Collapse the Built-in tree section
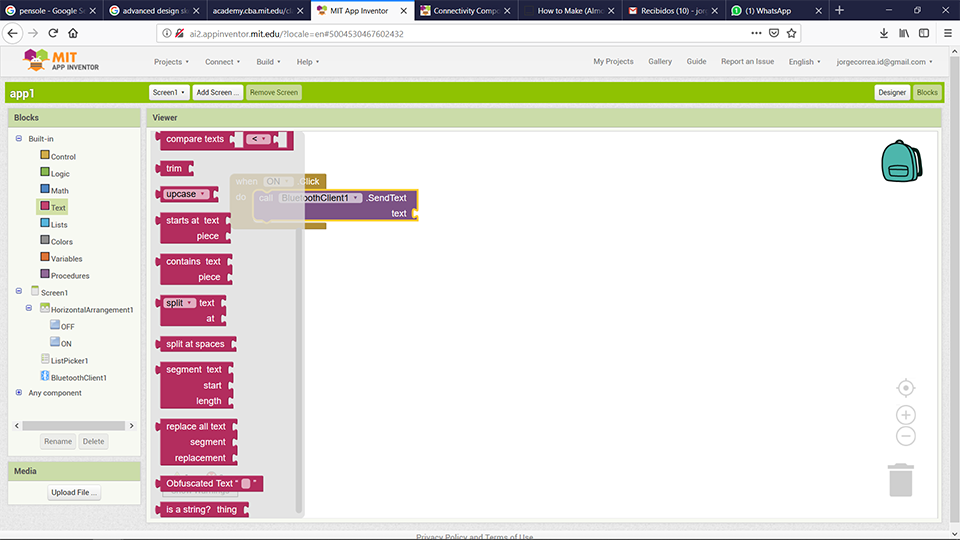 (x=19, y=138)
